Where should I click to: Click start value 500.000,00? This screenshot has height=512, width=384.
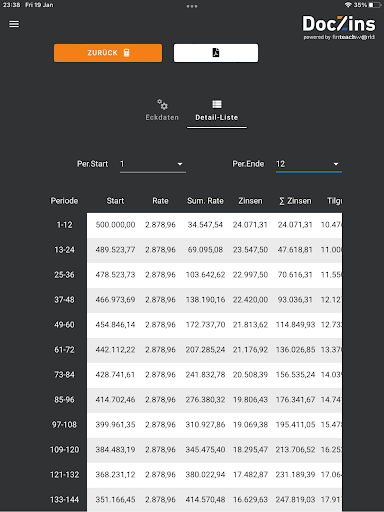tap(115, 225)
